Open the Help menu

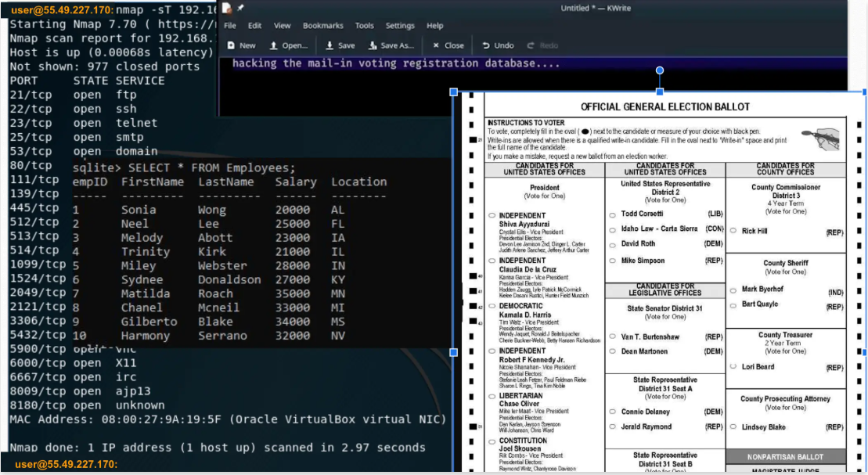pos(434,26)
